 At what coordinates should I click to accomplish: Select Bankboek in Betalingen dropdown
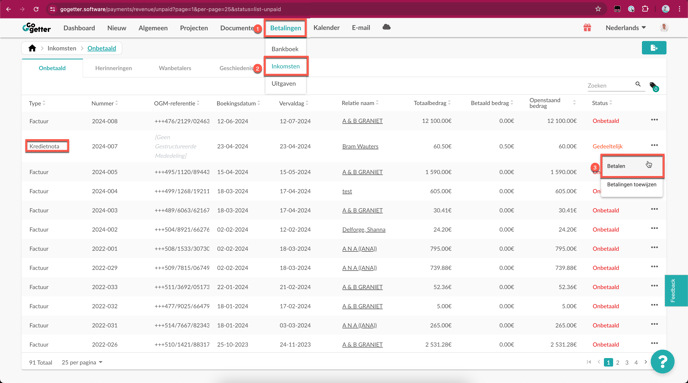click(x=285, y=49)
